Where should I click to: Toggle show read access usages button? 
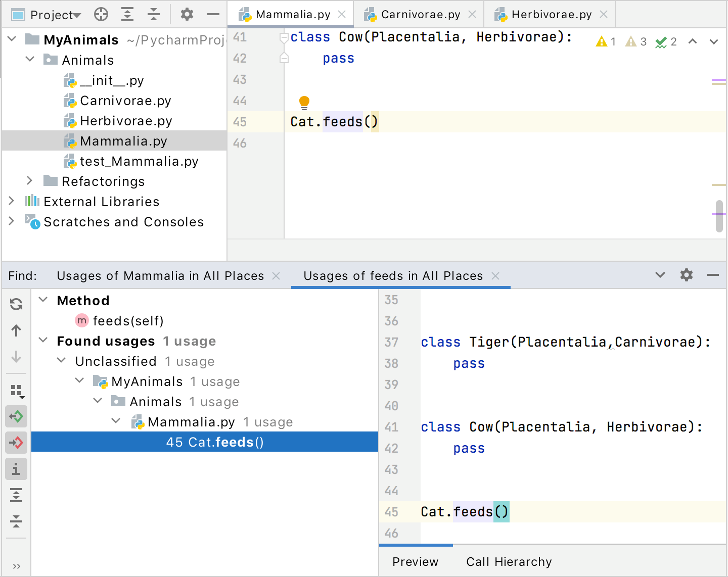16,417
